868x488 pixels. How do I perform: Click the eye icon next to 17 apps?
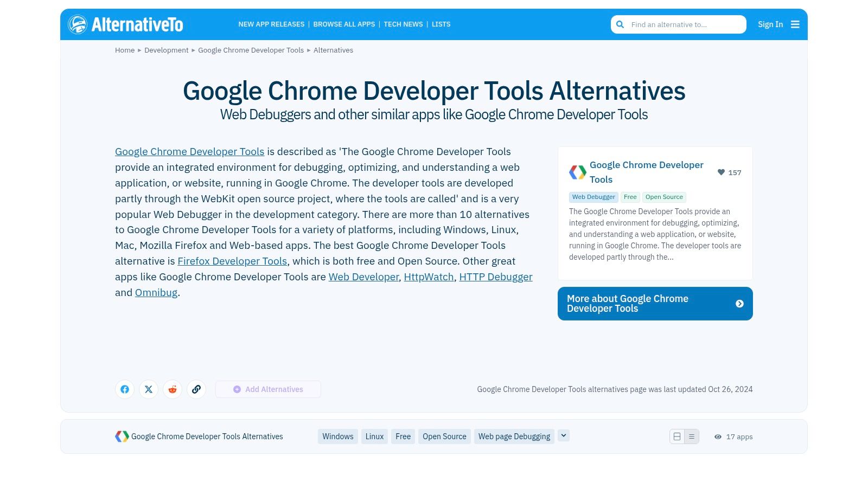pos(718,436)
